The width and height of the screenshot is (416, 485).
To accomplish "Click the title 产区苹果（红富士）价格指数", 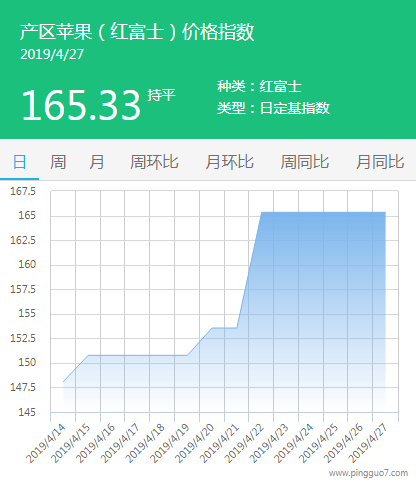I will pyautogui.click(x=137, y=32).
